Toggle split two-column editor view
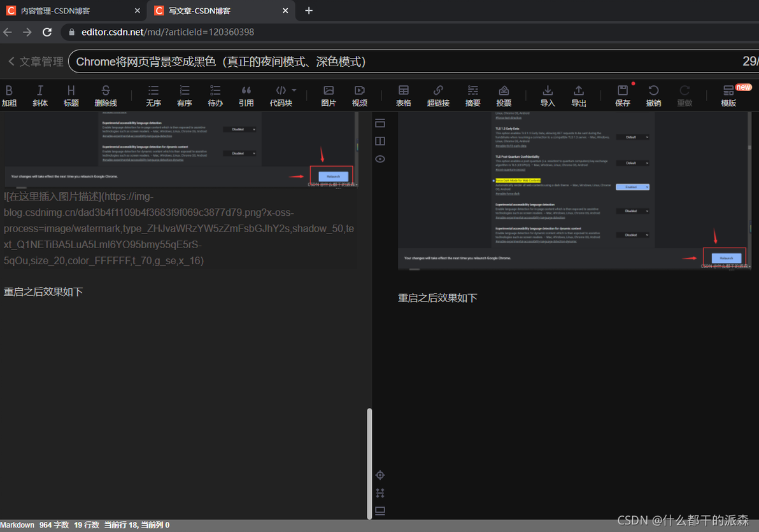Image resolution: width=759 pixels, height=532 pixels. (380, 141)
